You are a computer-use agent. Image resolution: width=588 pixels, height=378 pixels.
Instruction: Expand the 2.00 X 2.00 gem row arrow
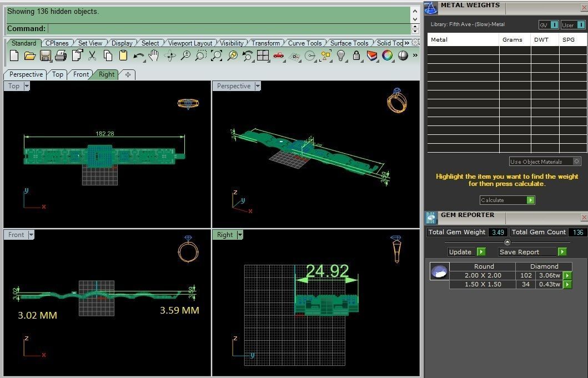568,276
